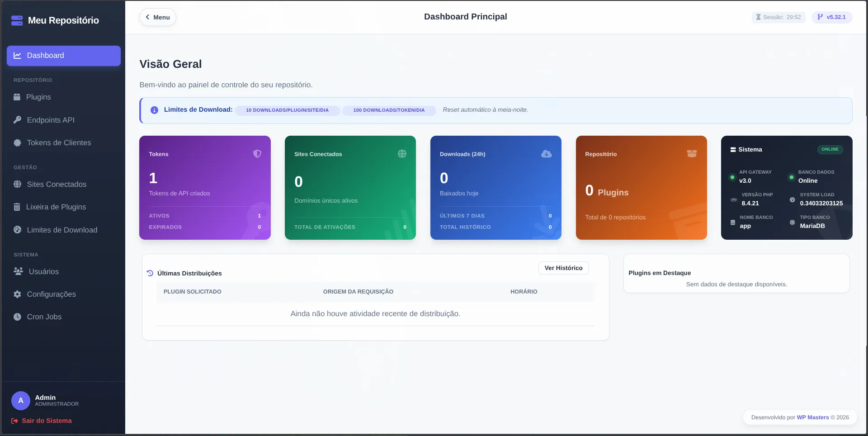Click the server icon next to Sistema
The height and width of the screenshot is (436, 868).
[733, 150]
